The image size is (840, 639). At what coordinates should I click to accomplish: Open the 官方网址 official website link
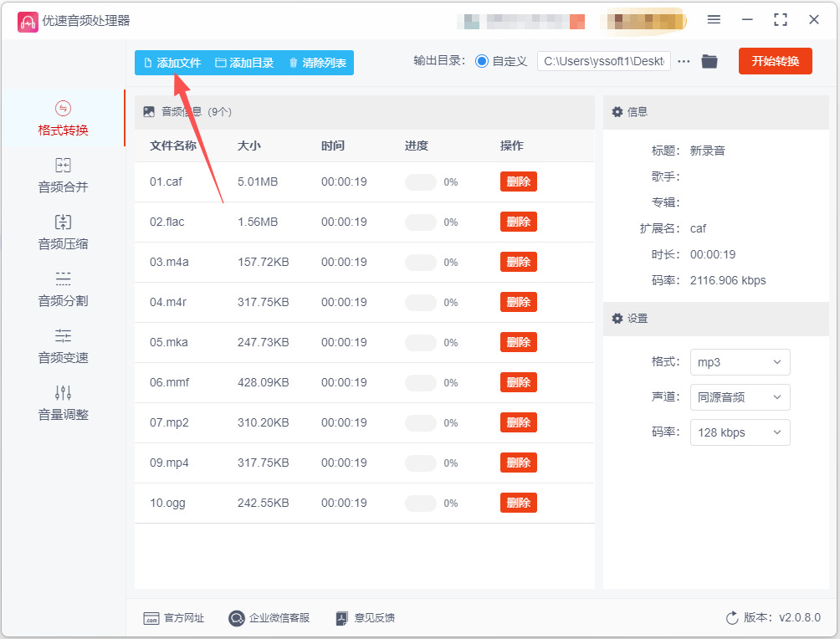(x=173, y=618)
